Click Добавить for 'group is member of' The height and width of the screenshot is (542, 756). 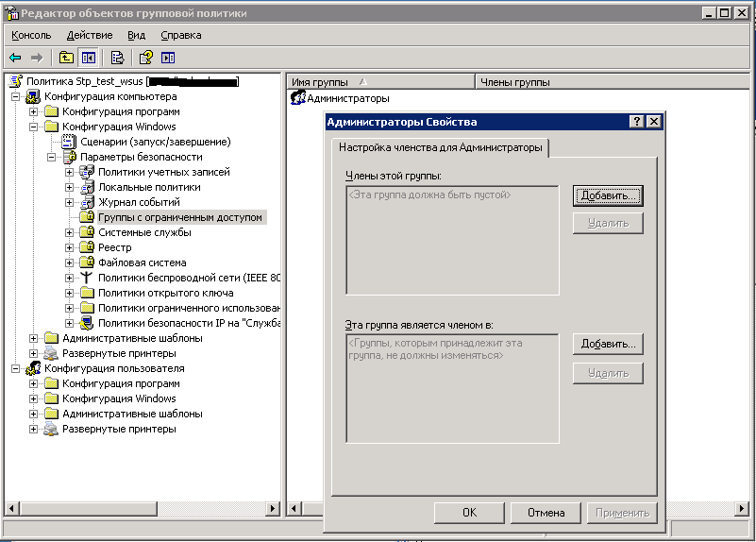point(608,345)
